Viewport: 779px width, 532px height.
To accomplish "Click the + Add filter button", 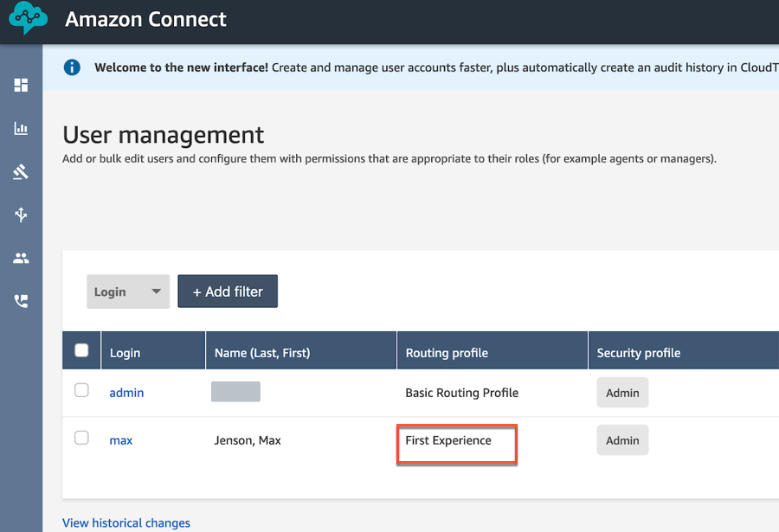I will 228,292.
